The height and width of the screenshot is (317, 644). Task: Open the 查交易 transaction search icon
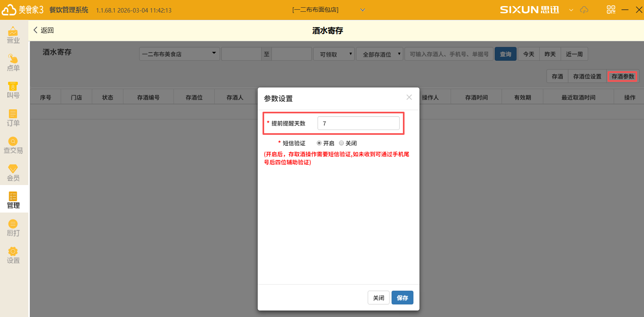(x=13, y=145)
